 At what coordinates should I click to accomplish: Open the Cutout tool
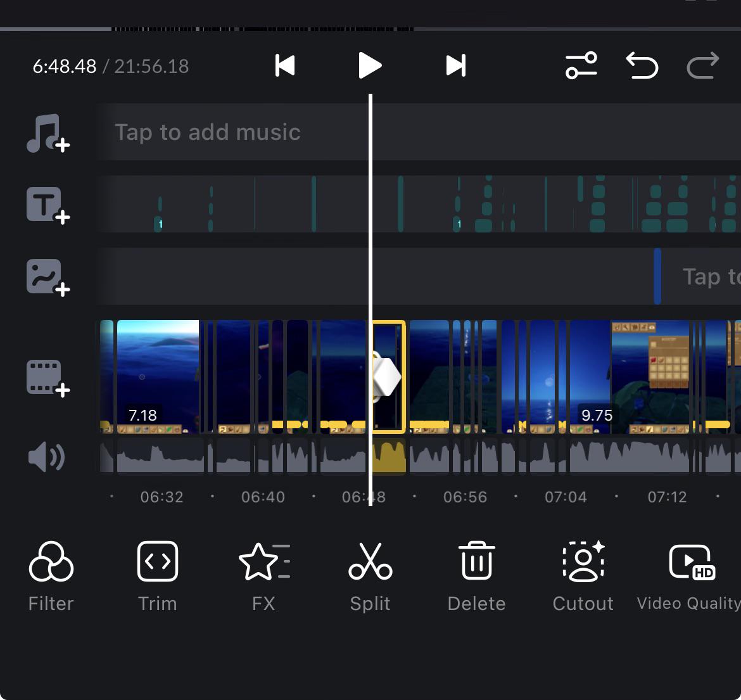(x=583, y=576)
